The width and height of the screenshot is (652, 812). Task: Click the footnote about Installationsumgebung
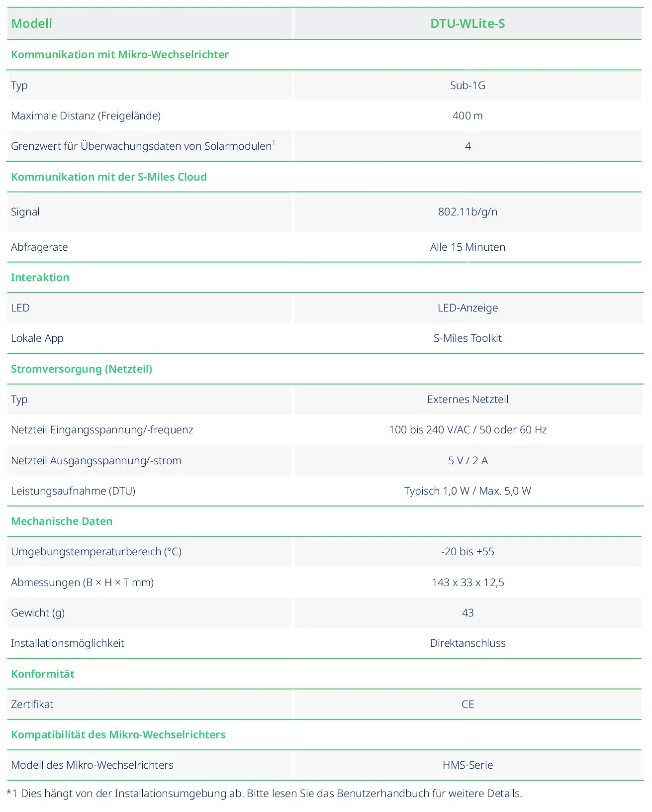(x=264, y=793)
